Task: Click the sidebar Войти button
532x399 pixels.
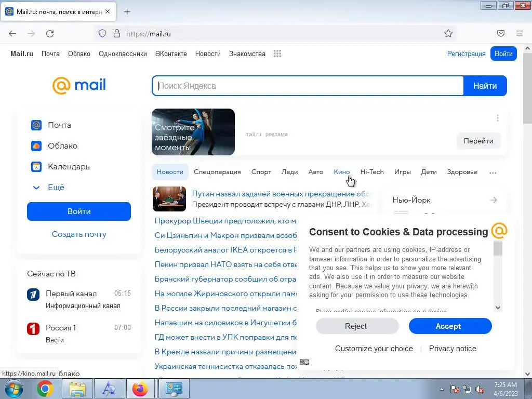Action: pos(79,211)
